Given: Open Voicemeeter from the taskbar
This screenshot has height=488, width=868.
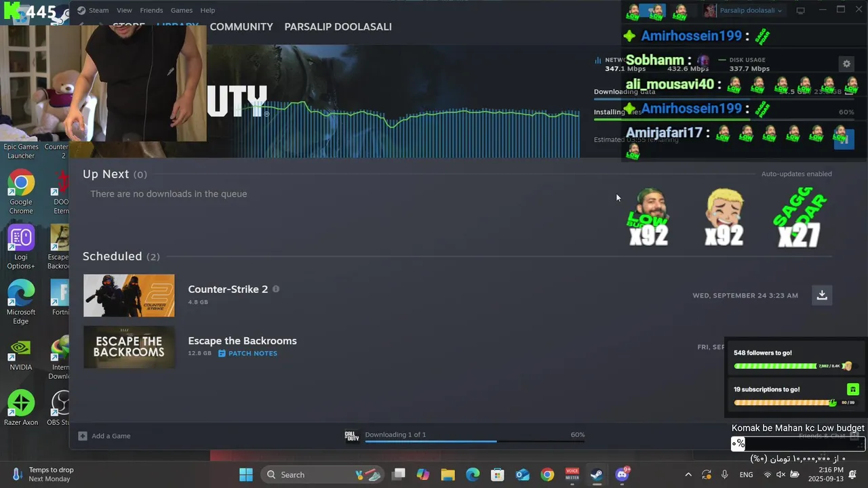Looking at the screenshot, I should point(572,474).
